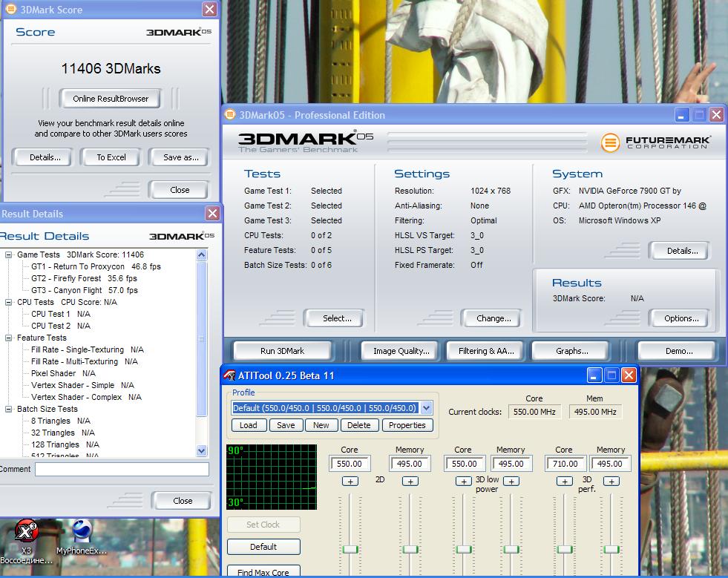Collapse the Game Tests tree node

point(8,254)
